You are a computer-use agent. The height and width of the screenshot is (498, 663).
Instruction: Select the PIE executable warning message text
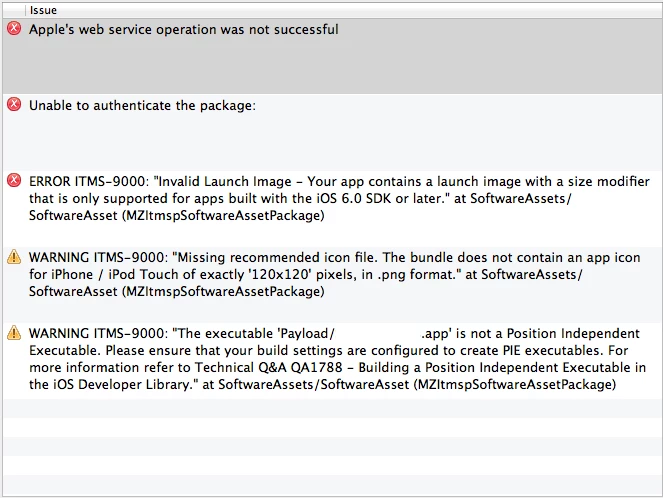pyautogui.click(x=337, y=359)
